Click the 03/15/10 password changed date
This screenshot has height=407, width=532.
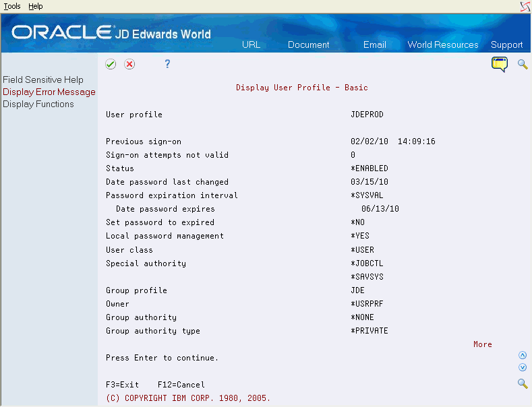369,182
